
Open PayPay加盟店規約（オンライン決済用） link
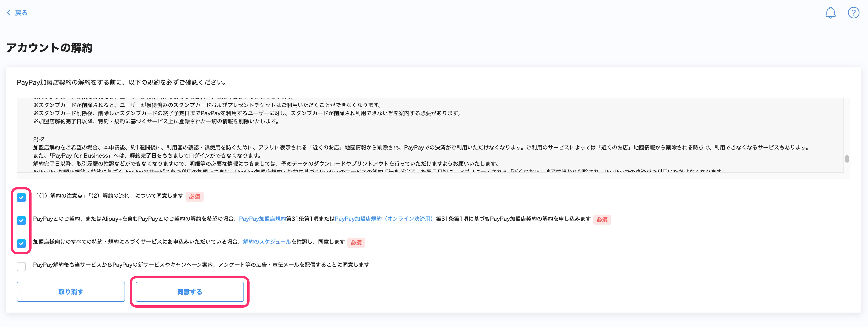click(384, 219)
